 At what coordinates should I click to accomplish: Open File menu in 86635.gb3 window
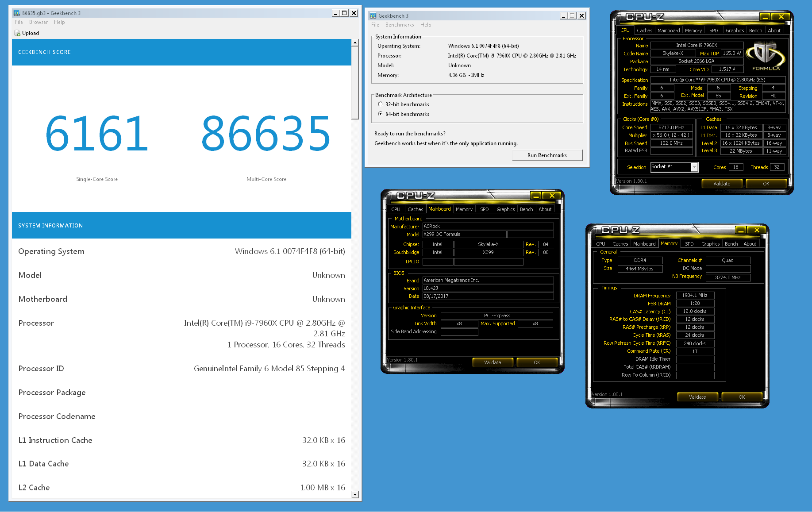click(19, 22)
